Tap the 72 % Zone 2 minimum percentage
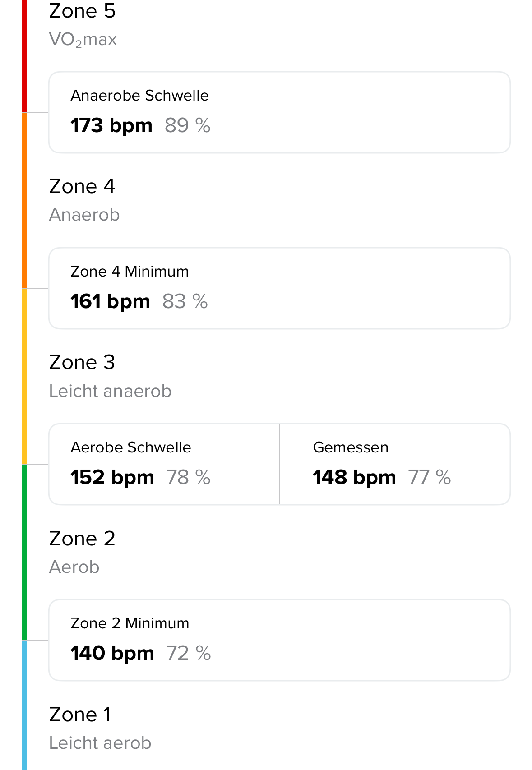The height and width of the screenshot is (770, 532). (188, 653)
